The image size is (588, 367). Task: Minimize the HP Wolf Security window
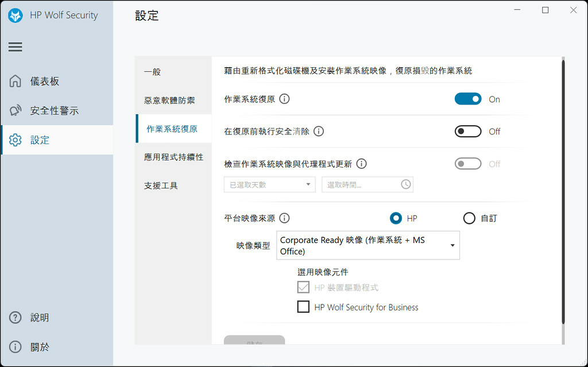tap(517, 10)
